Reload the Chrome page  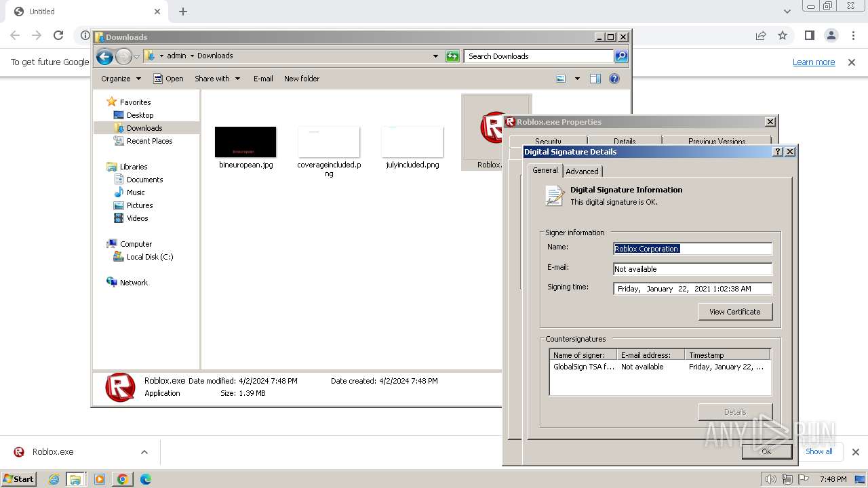[x=58, y=35]
